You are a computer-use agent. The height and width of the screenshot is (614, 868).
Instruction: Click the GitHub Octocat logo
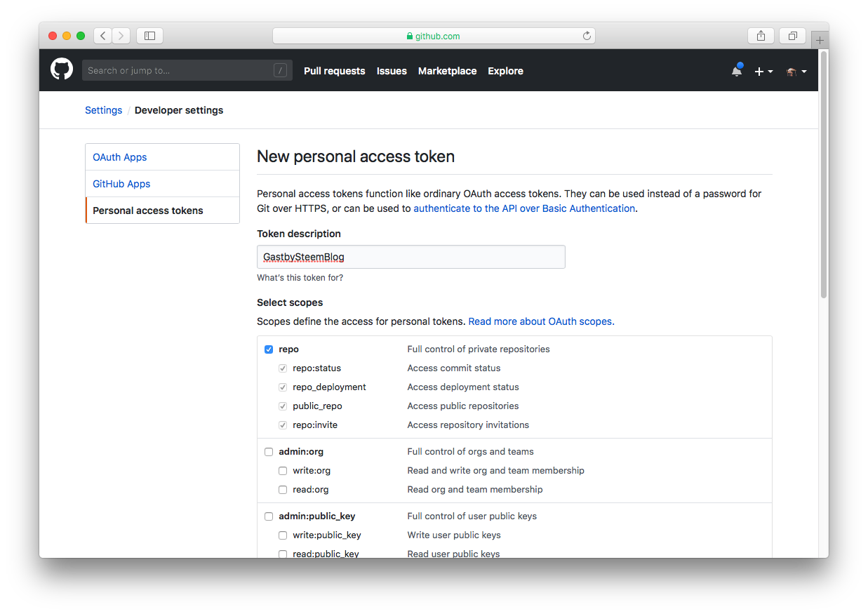pos(62,70)
